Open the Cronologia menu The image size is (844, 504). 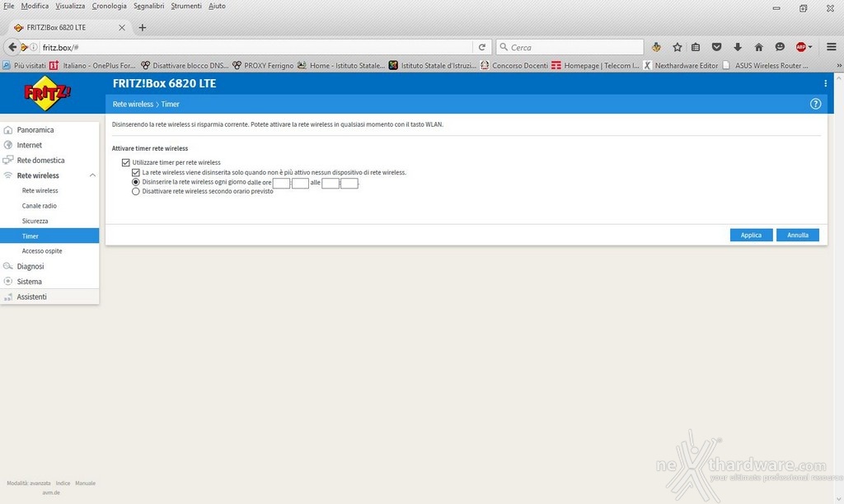point(110,6)
